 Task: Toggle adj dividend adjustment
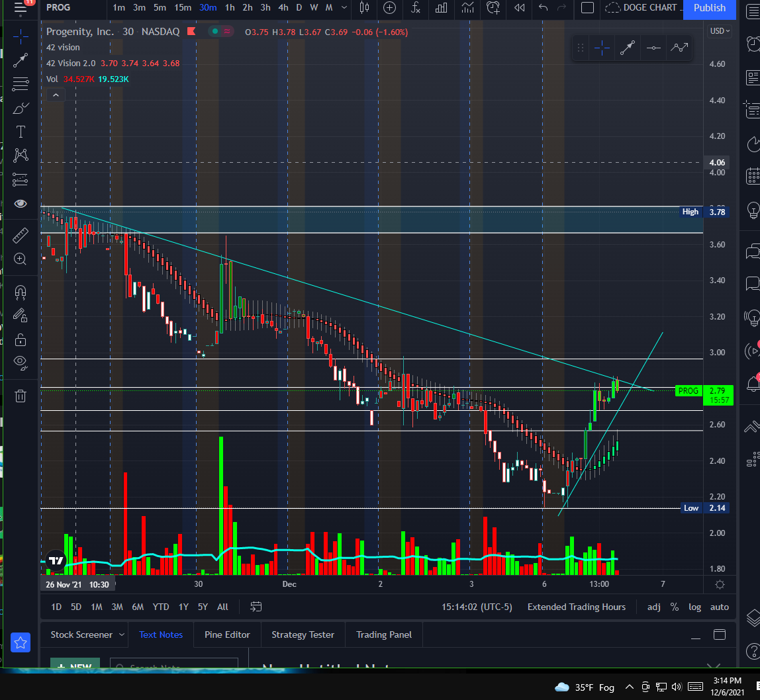(654, 607)
